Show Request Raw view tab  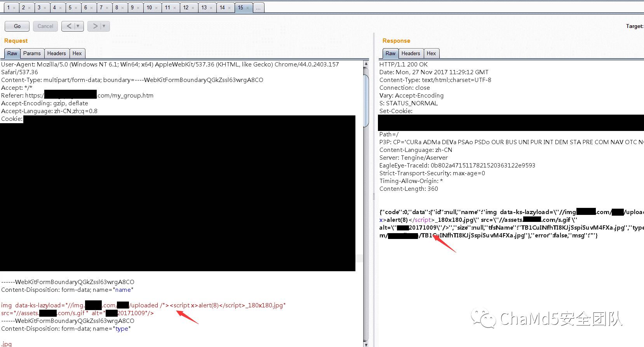[12, 53]
